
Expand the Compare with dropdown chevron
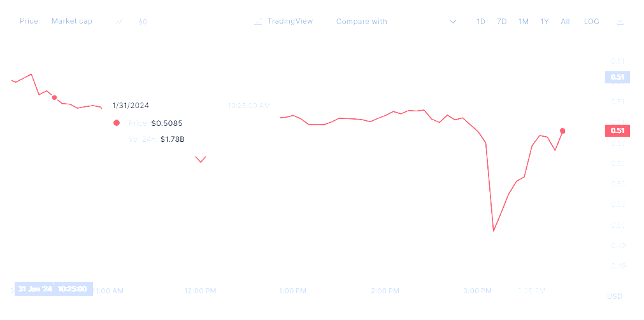(453, 22)
